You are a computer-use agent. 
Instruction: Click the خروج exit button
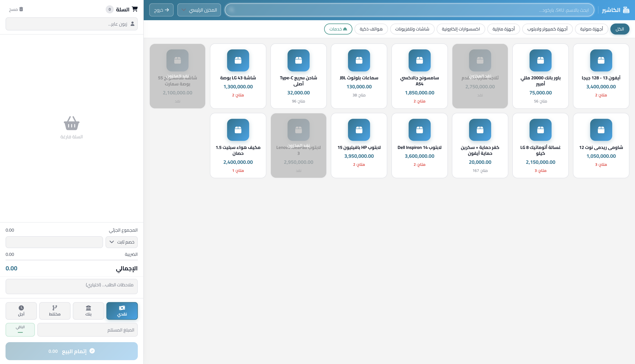161,10
